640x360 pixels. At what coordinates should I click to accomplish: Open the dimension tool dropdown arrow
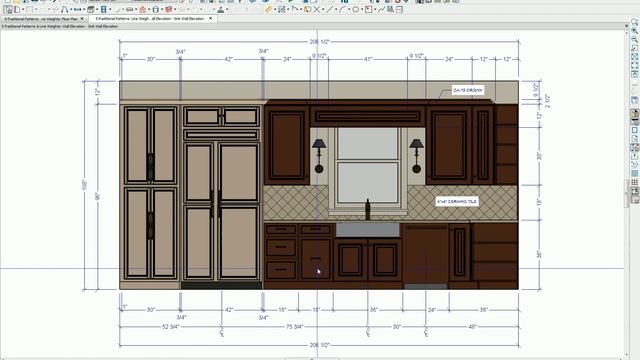tap(275, 9)
